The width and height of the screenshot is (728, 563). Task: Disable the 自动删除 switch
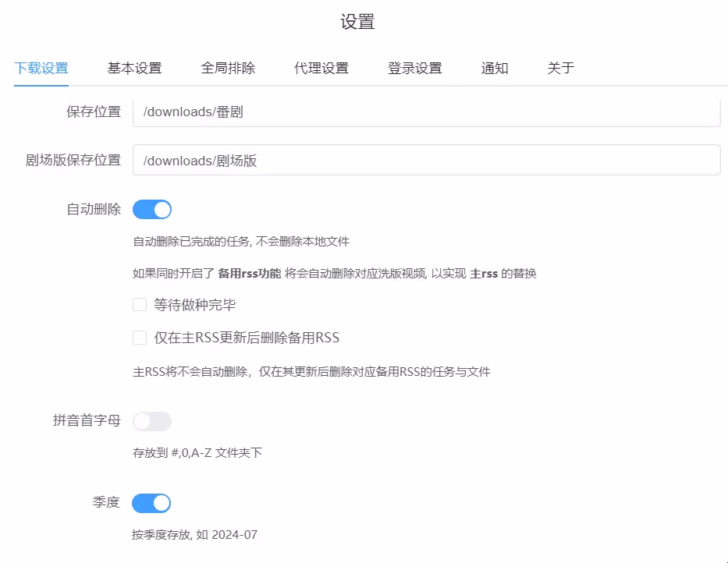[152, 210]
